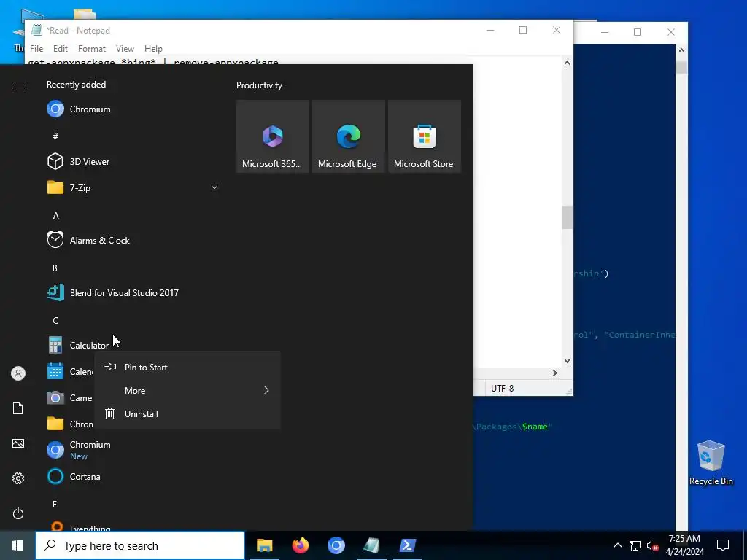747x560 pixels.
Task: Open Pictures from Start sidebar
Action: pyautogui.click(x=18, y=443)
